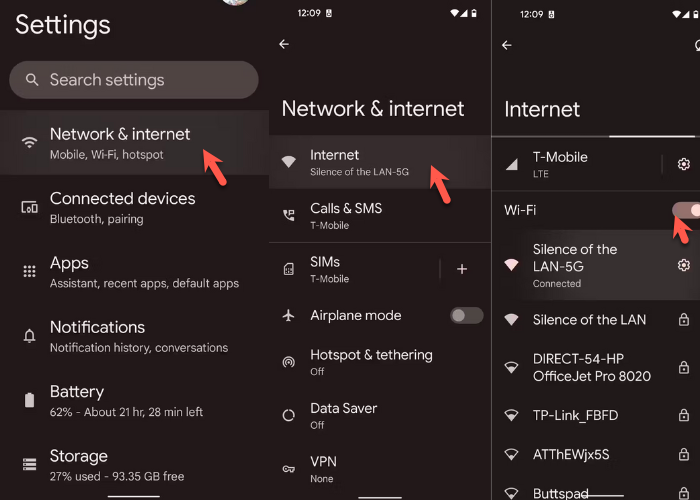Connect to DIRECT-54-HP OfficeJet Pro 8020
700x500 pixels.
(x=591, y=367)
